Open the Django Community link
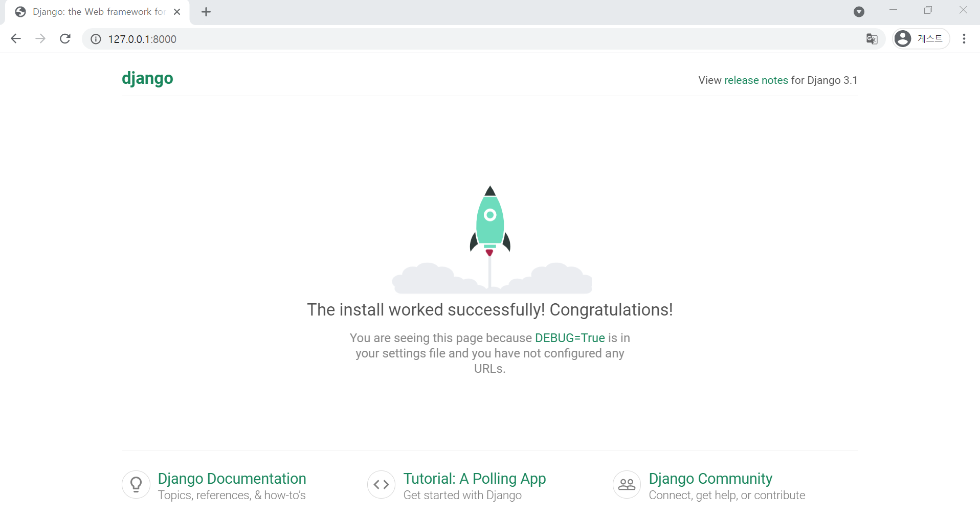 [710, 479]
